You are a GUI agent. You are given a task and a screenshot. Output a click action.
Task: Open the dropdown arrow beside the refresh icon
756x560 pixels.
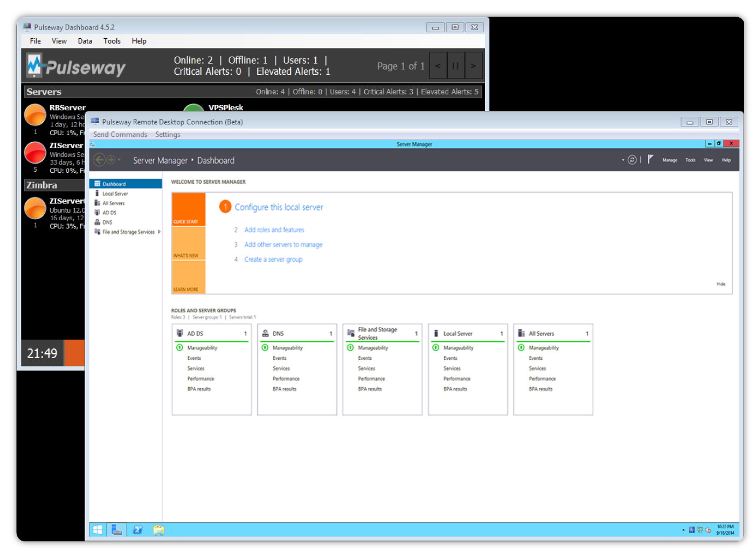(623, 160)
